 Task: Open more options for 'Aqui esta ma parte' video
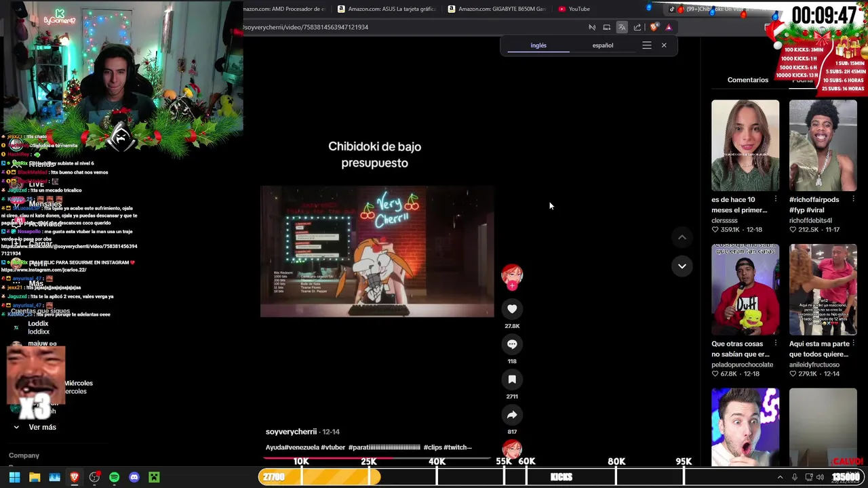pos(853,344)
